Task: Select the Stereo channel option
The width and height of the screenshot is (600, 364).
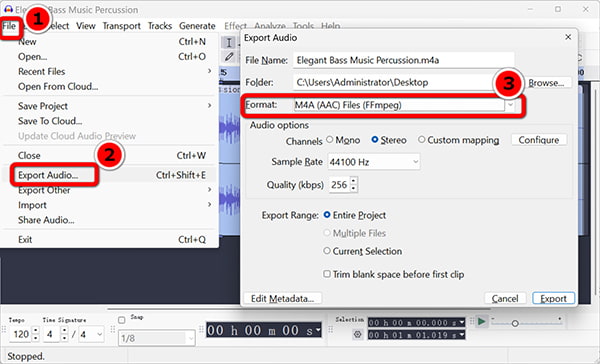Action: (375, 140)
